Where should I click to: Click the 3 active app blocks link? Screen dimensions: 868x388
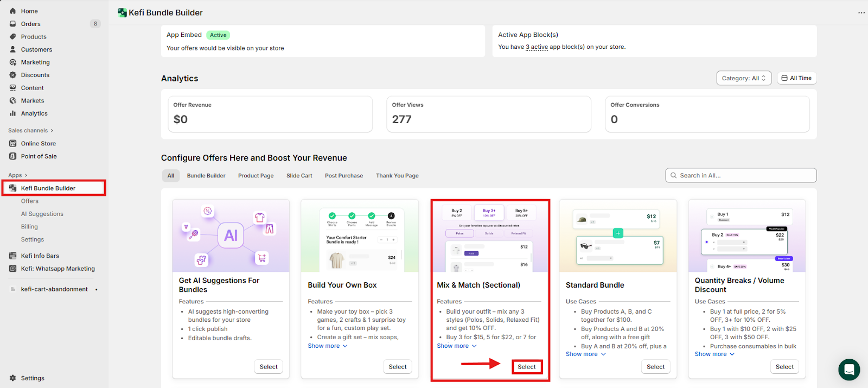click(x=537, y=47)
